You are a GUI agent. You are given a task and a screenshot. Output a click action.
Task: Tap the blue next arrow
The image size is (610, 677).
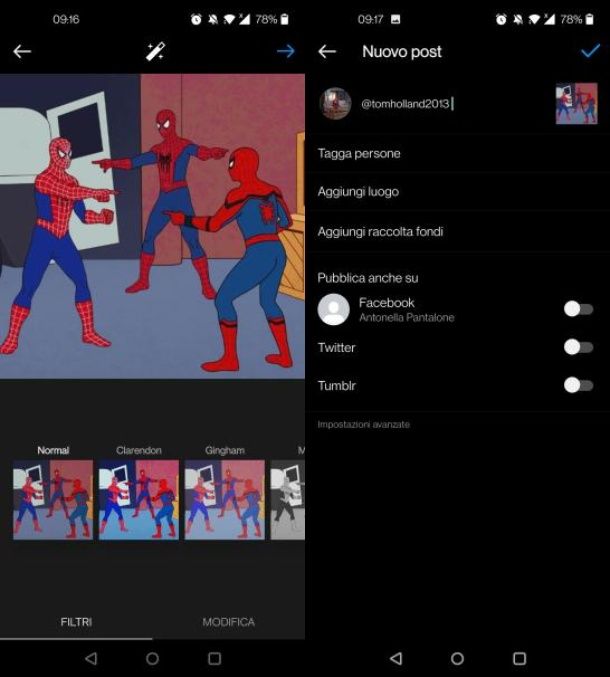tap(286, 51)
